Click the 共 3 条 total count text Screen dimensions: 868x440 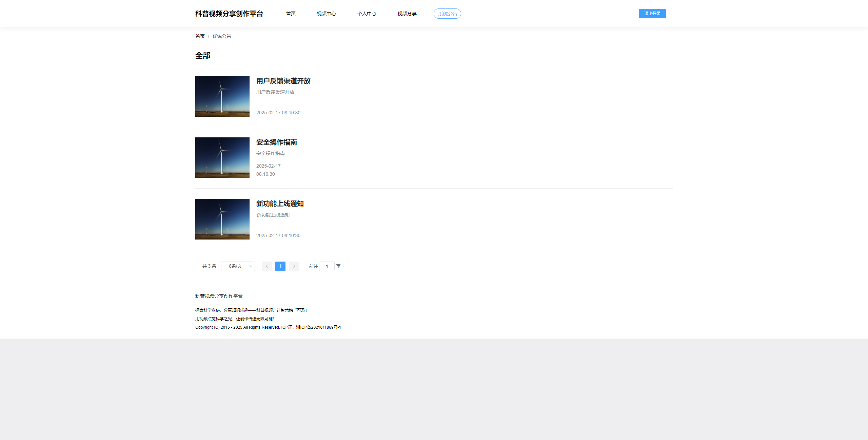pos(209,266)
